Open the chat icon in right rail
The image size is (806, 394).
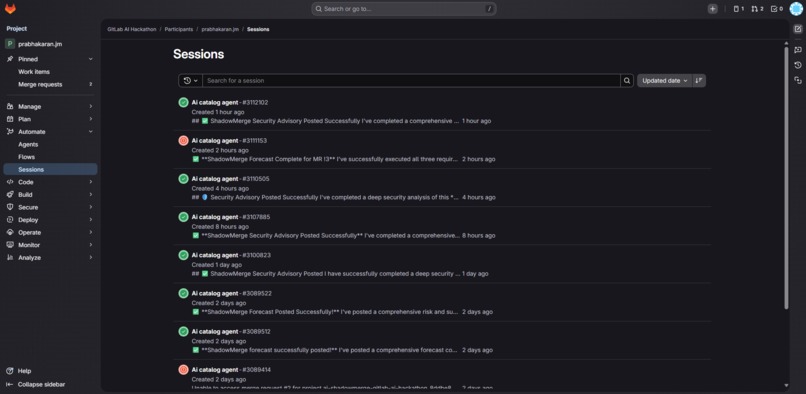pyautogui.click(x=798, y=50)
